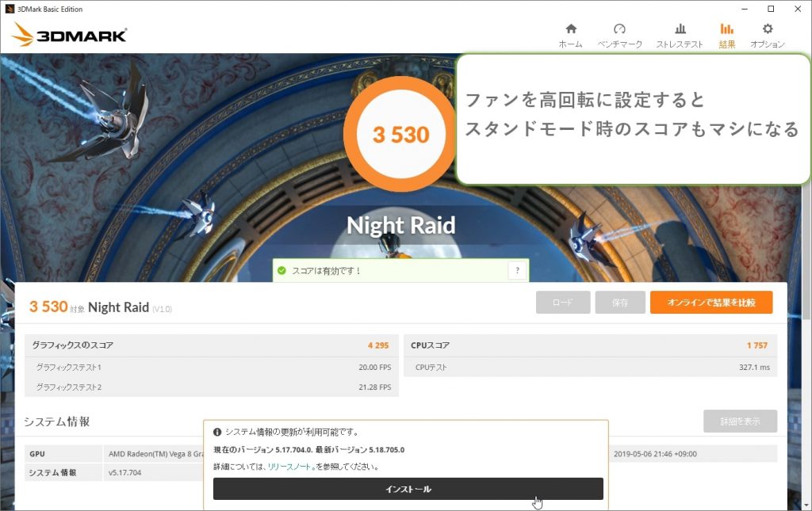Open the Benchmark (ベンチマーク) gauge icon

point(619,29)
